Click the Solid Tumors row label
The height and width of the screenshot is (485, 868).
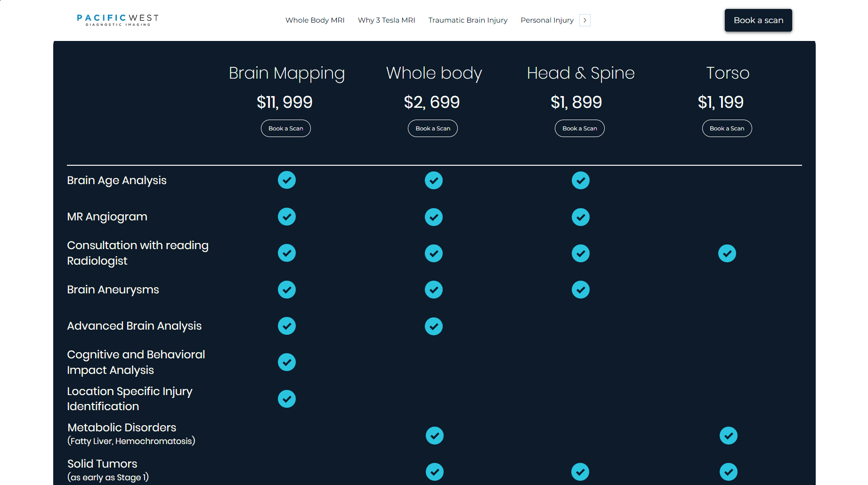(x=108, y=470)
